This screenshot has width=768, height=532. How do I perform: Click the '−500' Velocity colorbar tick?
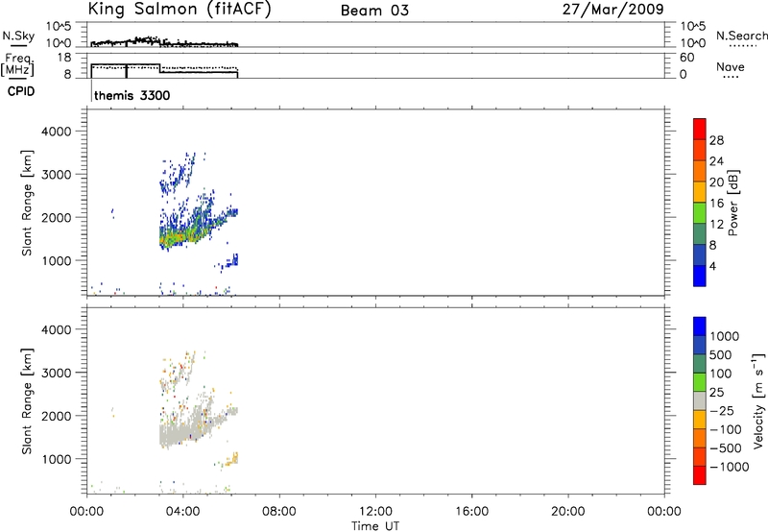tap(726, 447)
